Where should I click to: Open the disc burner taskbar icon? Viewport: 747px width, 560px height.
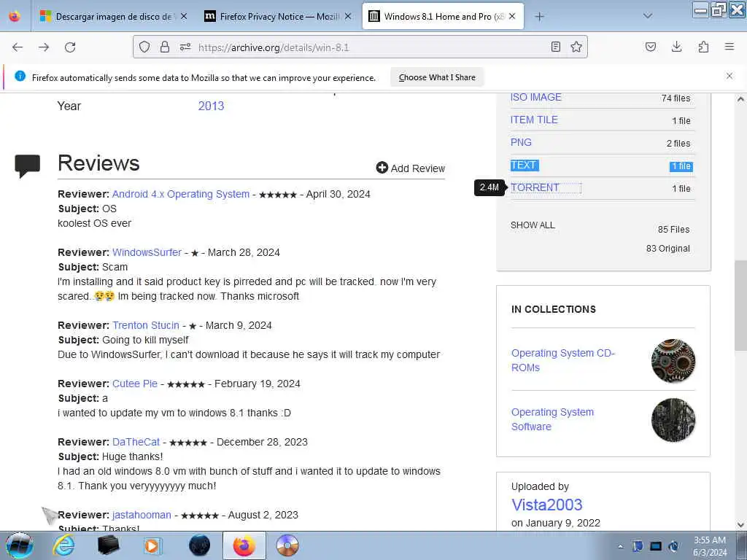click(x=287, y=545)
